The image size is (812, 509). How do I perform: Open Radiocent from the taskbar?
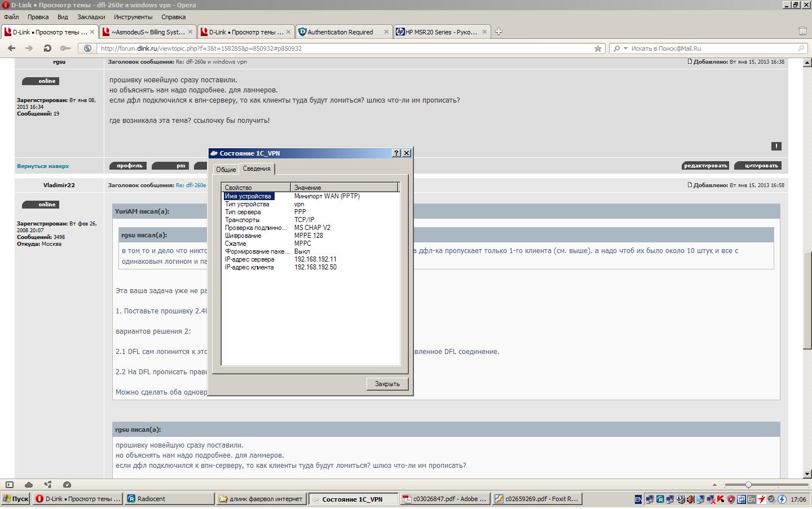(x=169, y=499)
